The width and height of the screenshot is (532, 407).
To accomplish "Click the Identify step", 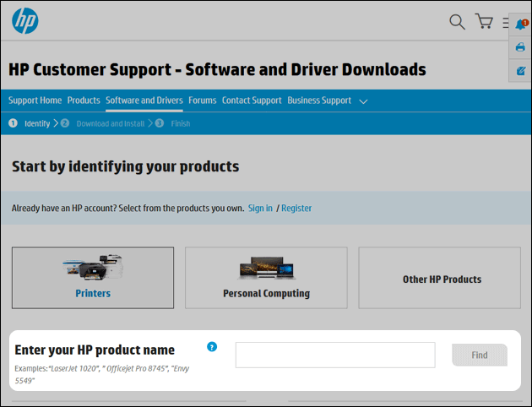I will (x=37, y=123).
